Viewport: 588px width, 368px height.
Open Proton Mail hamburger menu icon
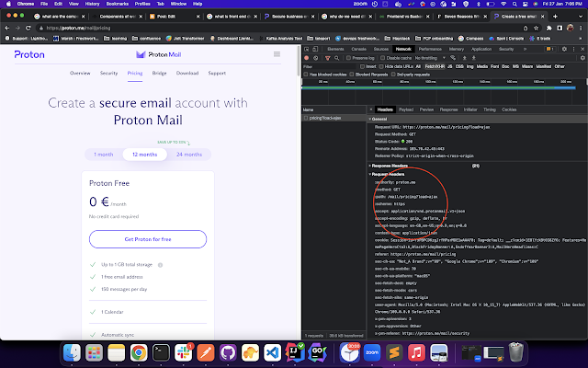click(x=277, y=54)
